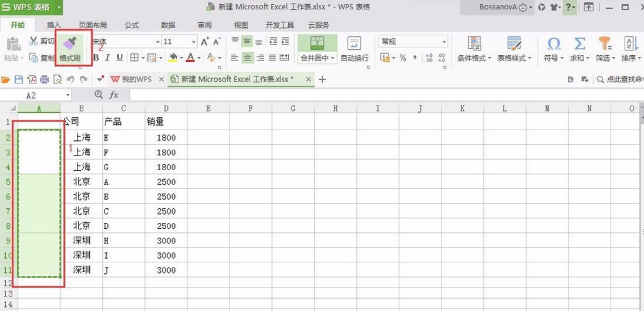Click the fx insert function button

[114, 95]
